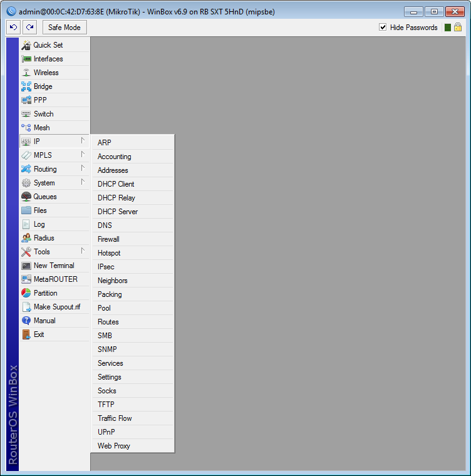Click the Radius users icon
Viewport: 471px width, 476px height.
pyautogui.click(x=26, y=238)
